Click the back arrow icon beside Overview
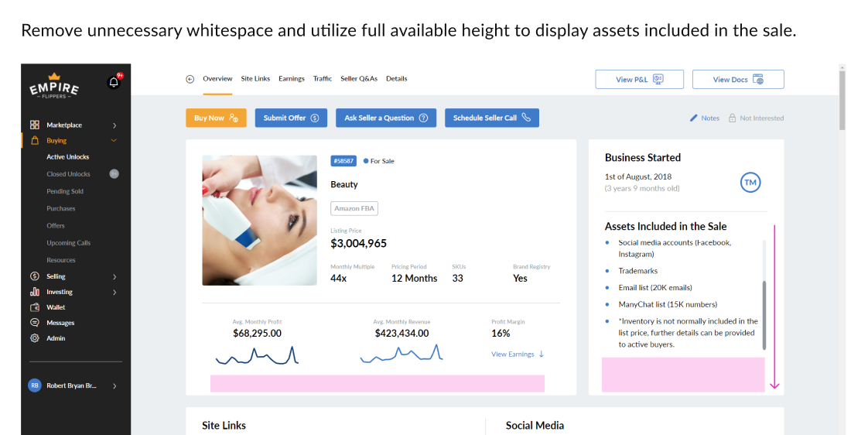Viewport: 868px width, 435px height. pyautogui.click(x=190, y=79)
